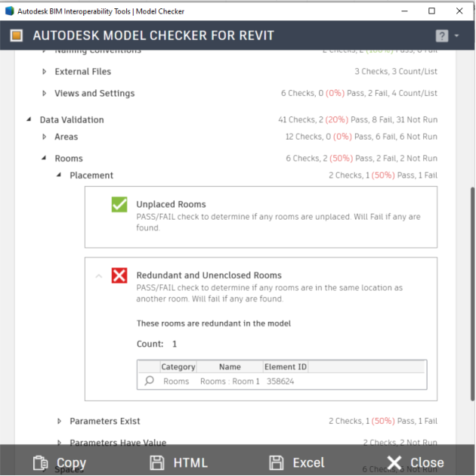Click the help question mark icon
Screen dimensions: 476x476
pos(442,36)
